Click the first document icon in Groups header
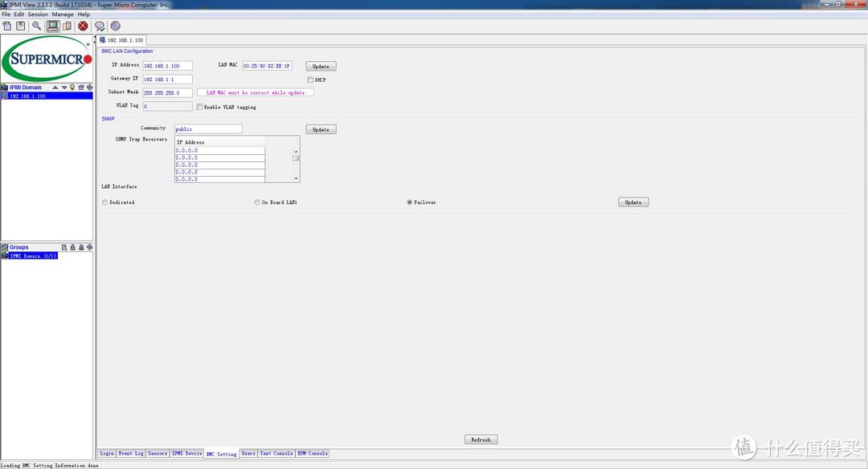The image size is (868, 469). (64, 247)
